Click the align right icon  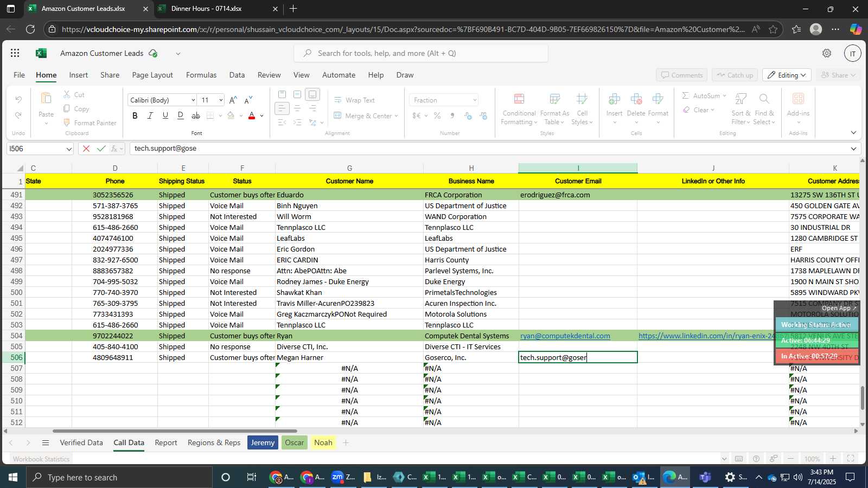(312, 108)
